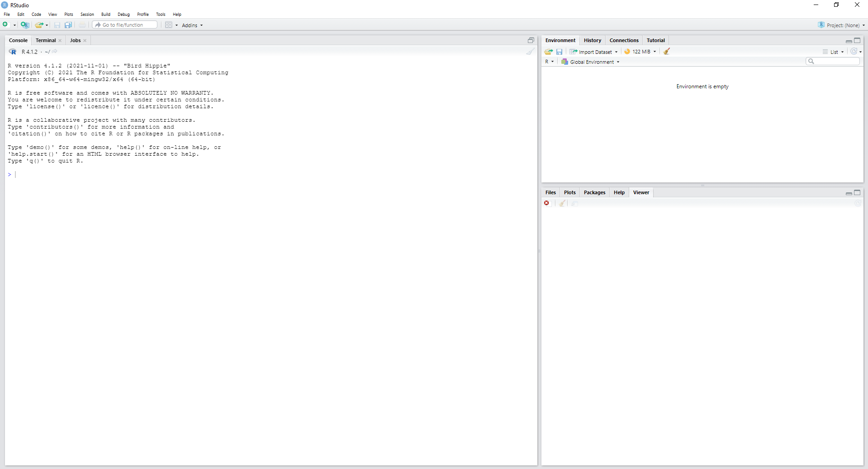This screenshot has width=868, height=469.
Task: Open the Project: (None) menu
Action: 842,25
